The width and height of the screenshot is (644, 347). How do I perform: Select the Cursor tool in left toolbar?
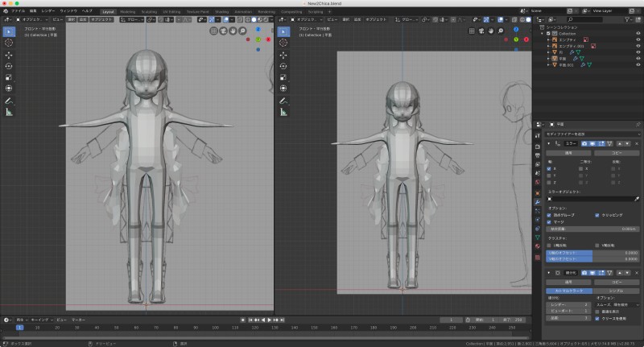pos(9,43)
